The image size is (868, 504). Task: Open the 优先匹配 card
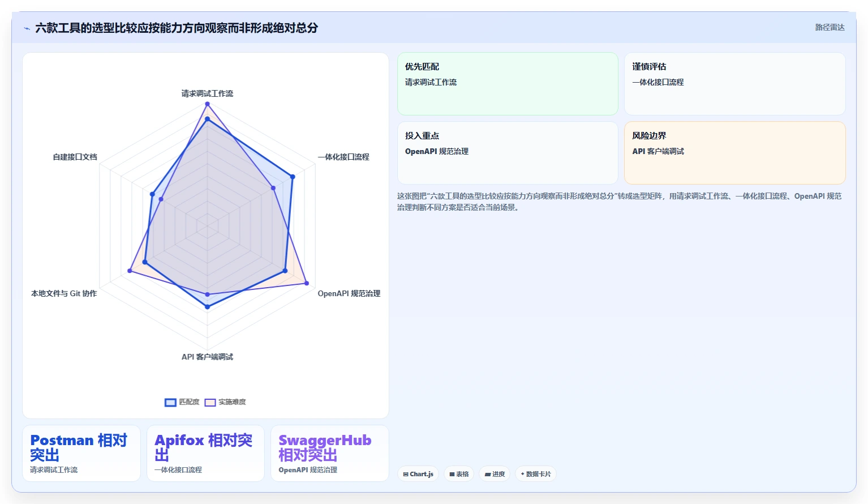(x=508, y=84)
